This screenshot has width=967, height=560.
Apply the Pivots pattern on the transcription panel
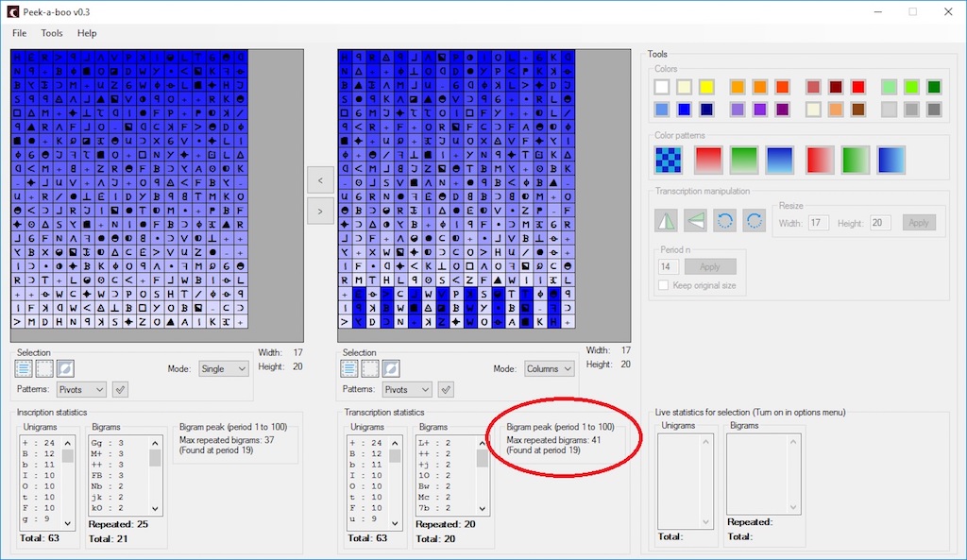[446, 390]
